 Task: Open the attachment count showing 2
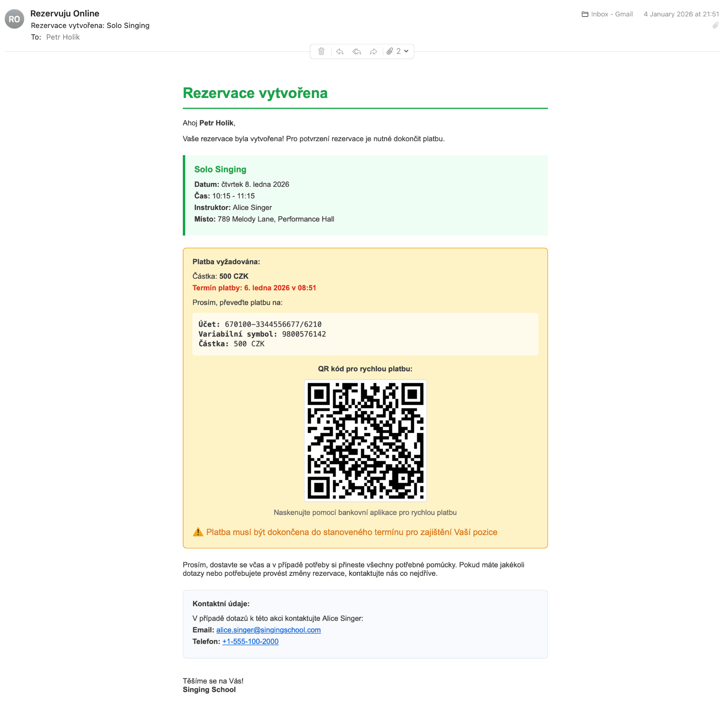398,51
